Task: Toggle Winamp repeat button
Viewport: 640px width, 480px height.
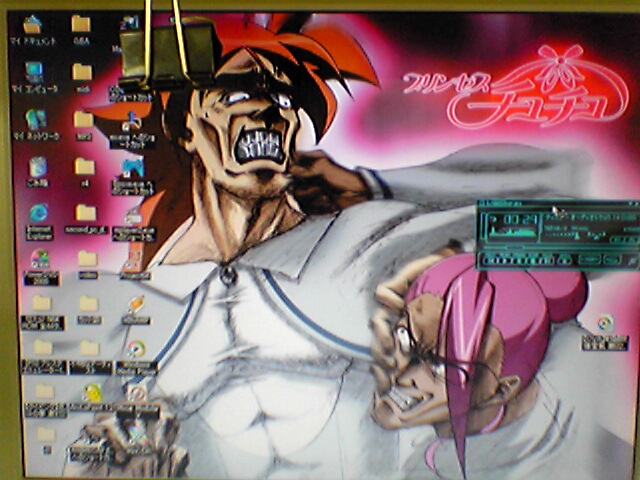Action: [x=612, y=260]
